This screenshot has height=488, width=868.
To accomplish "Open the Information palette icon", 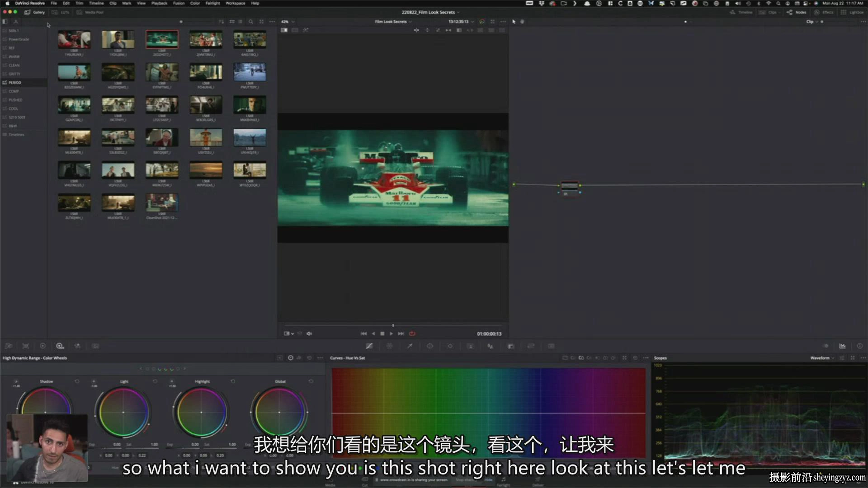I will click(859, 346).
